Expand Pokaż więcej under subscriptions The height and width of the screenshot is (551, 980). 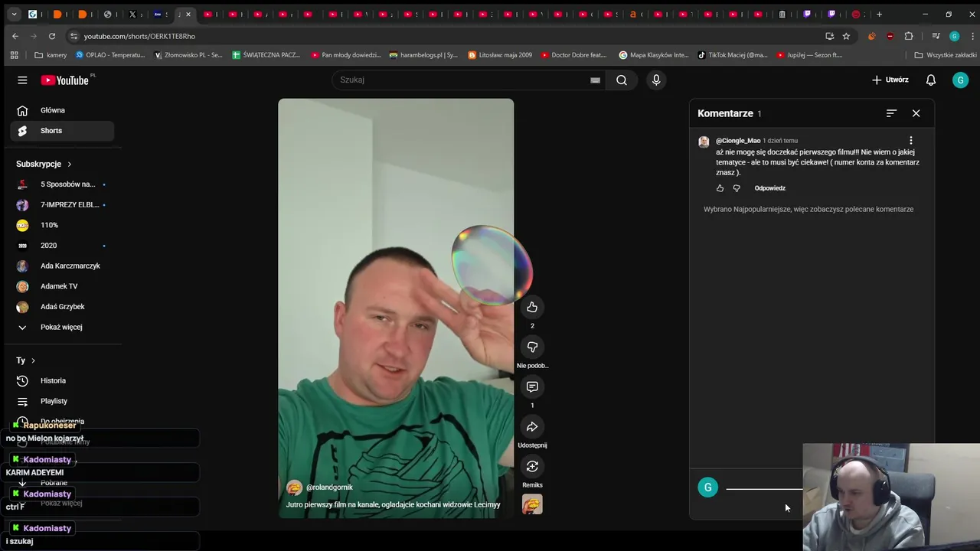pos(62,327)
